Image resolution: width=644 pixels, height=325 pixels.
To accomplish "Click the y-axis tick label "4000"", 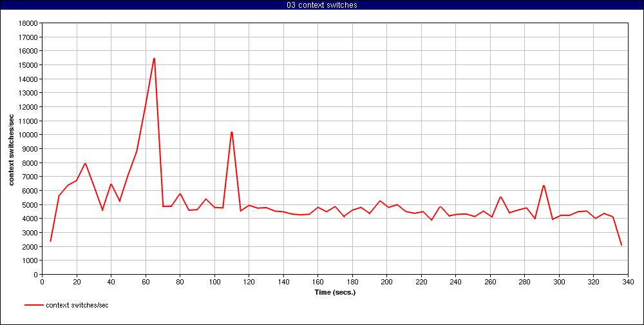I will point(30,219).
